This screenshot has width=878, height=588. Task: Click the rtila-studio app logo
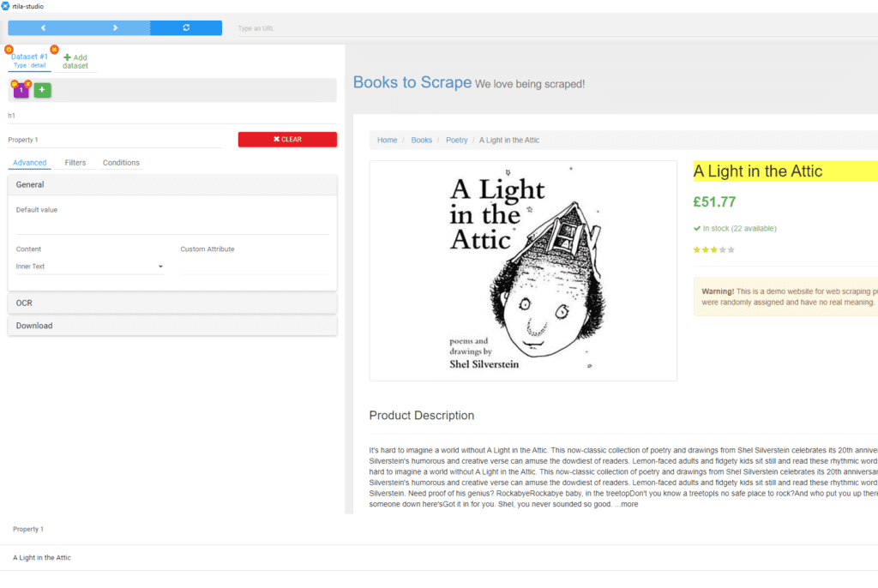6,6
